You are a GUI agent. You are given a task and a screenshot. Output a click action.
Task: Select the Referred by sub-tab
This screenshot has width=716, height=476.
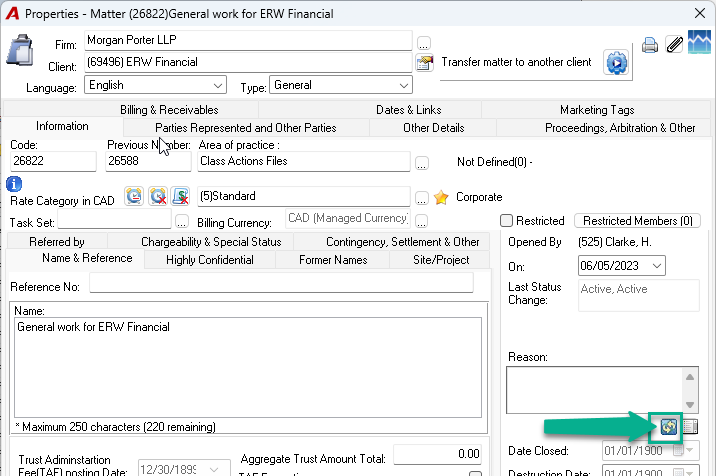57,242
